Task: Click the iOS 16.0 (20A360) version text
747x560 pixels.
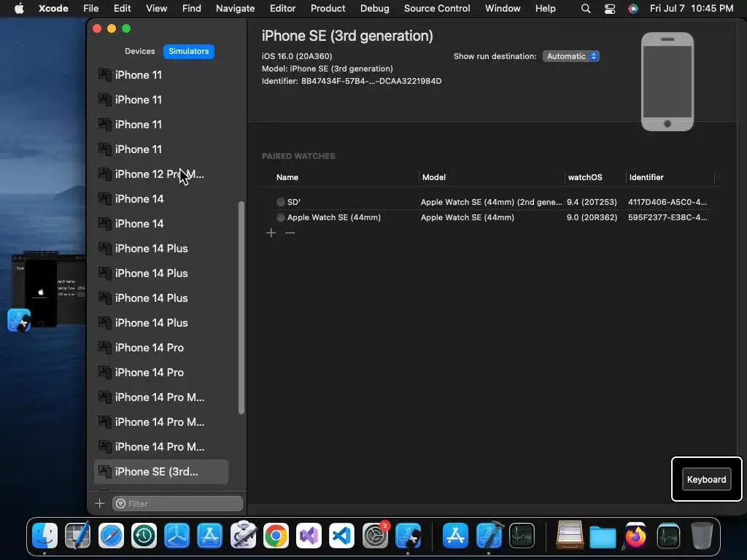Action: [x=297, y=56]
